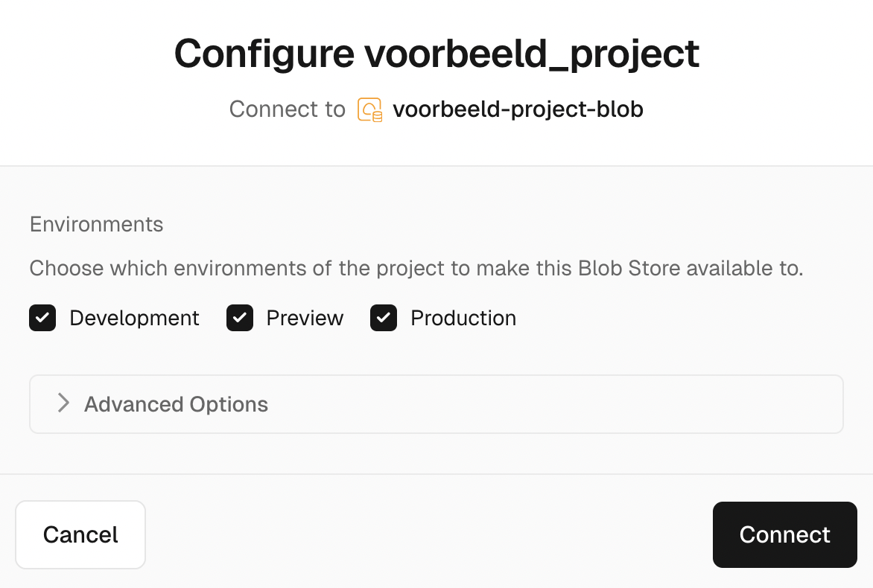Cancel the blob store configuration
This screenshot has height=588, width=873.
pos(80,534)
